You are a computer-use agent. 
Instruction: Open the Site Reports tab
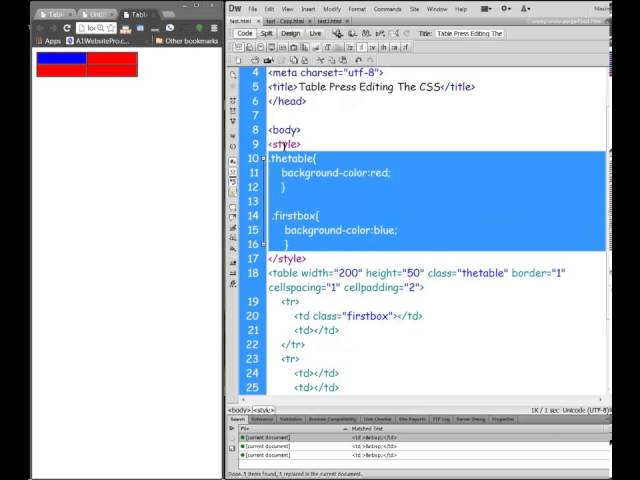412,419
